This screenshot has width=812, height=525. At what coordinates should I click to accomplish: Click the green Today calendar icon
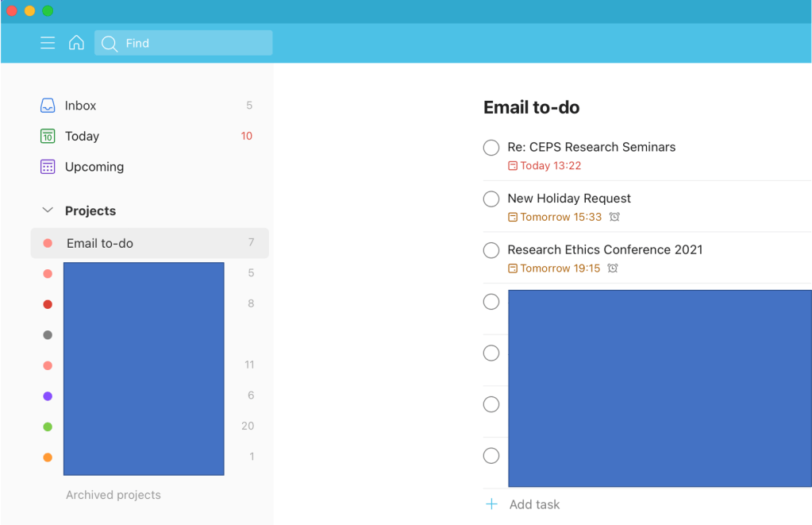coord(48,136)
